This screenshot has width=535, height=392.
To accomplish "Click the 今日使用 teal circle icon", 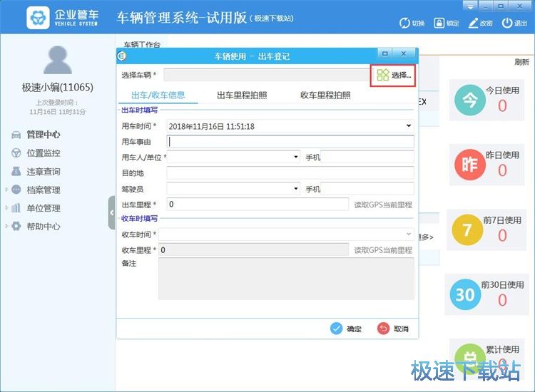I will click(470, 100).
